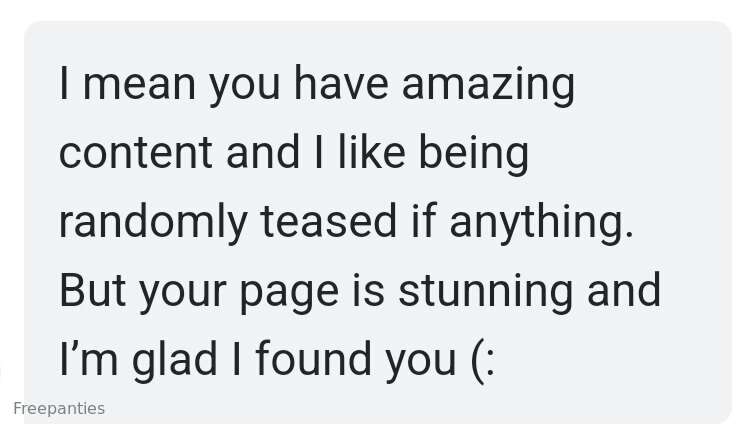The image size is (745, 431).
Task: Click the word "stunning" in the message
Action: coord(485,292)
